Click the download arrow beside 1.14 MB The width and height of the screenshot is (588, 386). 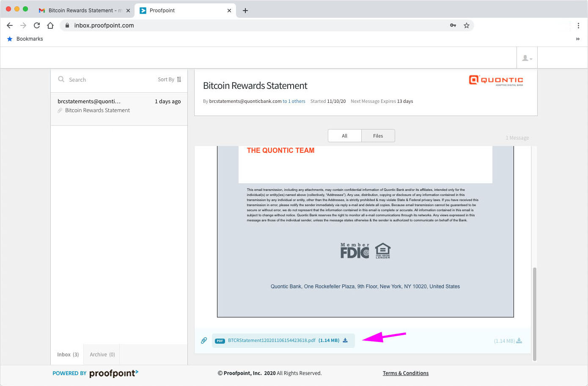click(x=345, y=340)
